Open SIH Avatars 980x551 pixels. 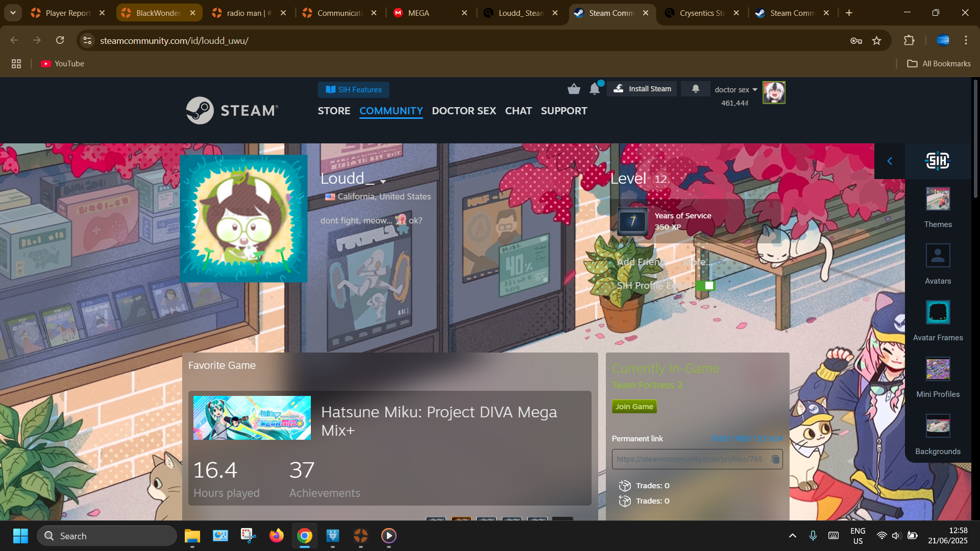coord(938,264)
